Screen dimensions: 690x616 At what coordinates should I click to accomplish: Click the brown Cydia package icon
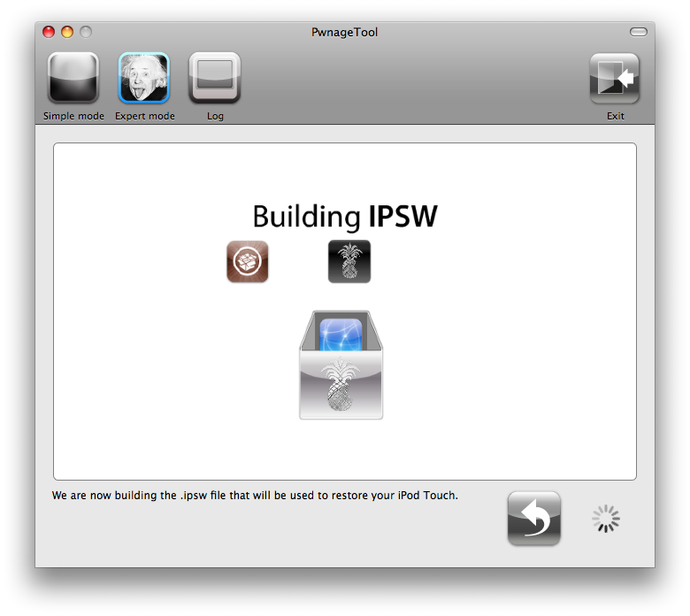248,262
